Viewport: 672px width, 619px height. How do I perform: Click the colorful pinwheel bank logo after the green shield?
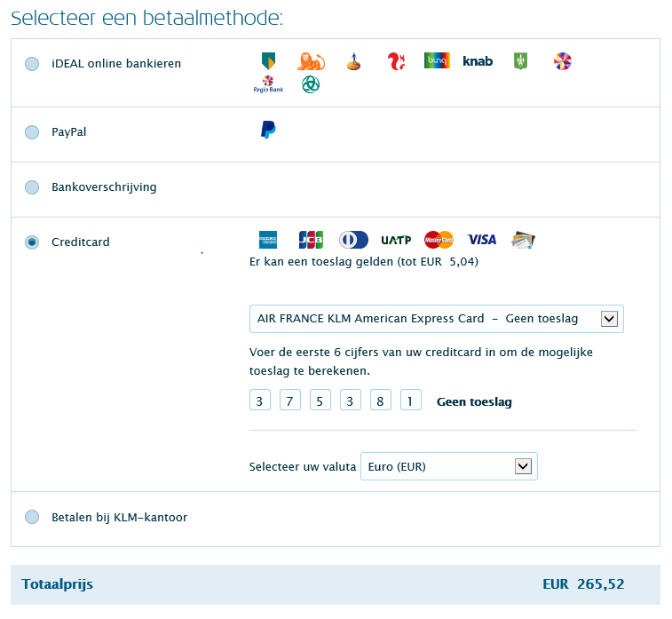[562, 61]
